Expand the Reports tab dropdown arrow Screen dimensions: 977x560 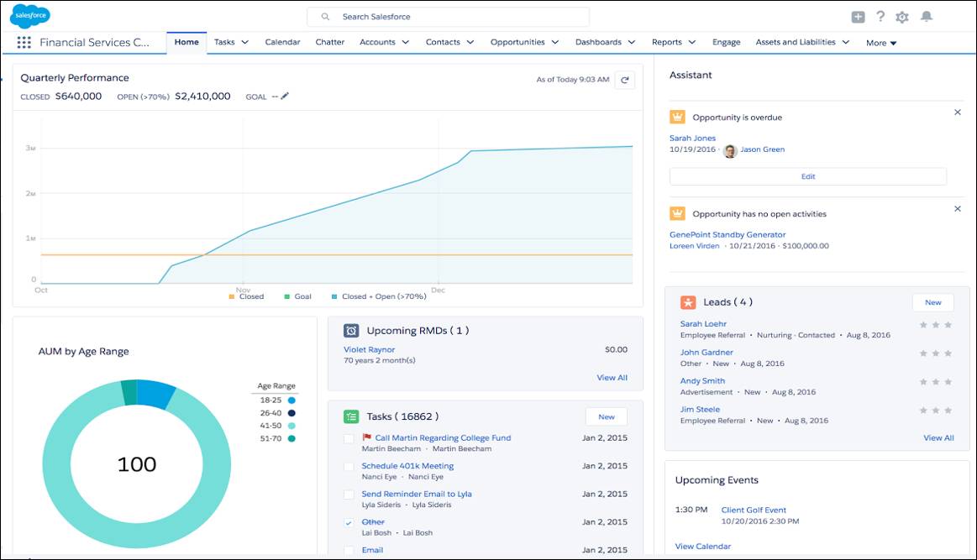pyautogui.click(x=692, y=42)
